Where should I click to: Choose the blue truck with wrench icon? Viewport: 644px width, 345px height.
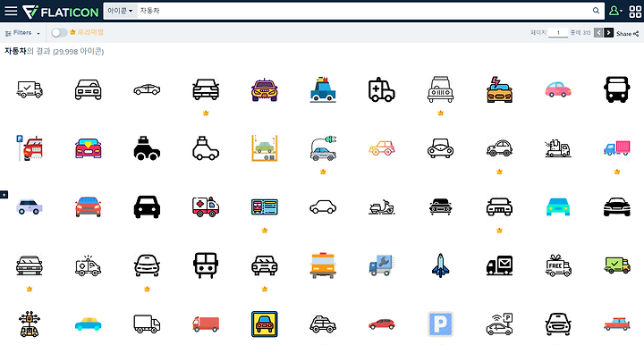click(x=382, y=265)
